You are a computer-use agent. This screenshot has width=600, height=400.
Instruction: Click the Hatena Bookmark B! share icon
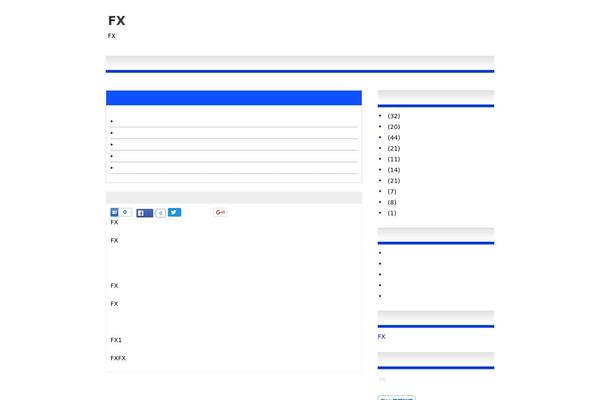114,212
